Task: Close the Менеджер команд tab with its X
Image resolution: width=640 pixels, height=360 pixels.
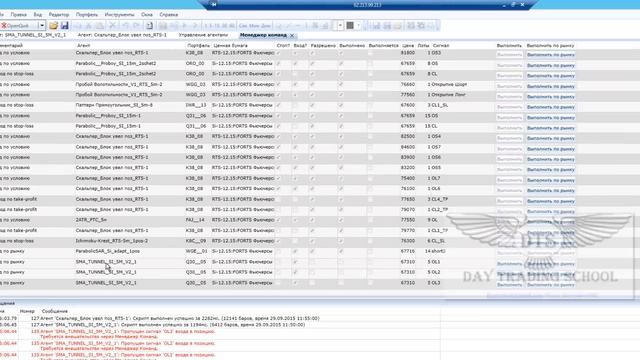Action: (x=292, y=36)
